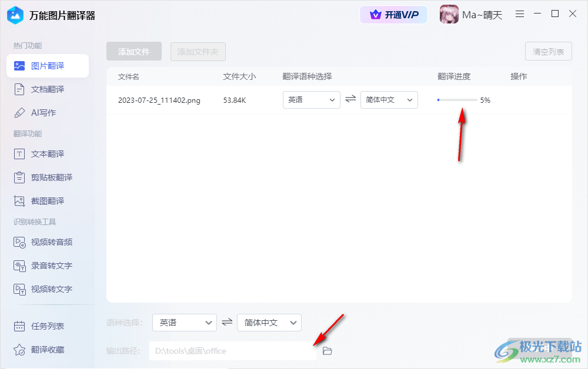Select the 视频转音频 video-to-audio icon
Image resolution: width=588 pixels, height=369 pixels.
click(x=19, y=243)
